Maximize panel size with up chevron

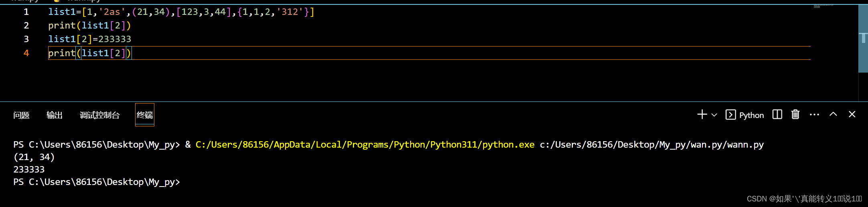click(x=833, y=114)
